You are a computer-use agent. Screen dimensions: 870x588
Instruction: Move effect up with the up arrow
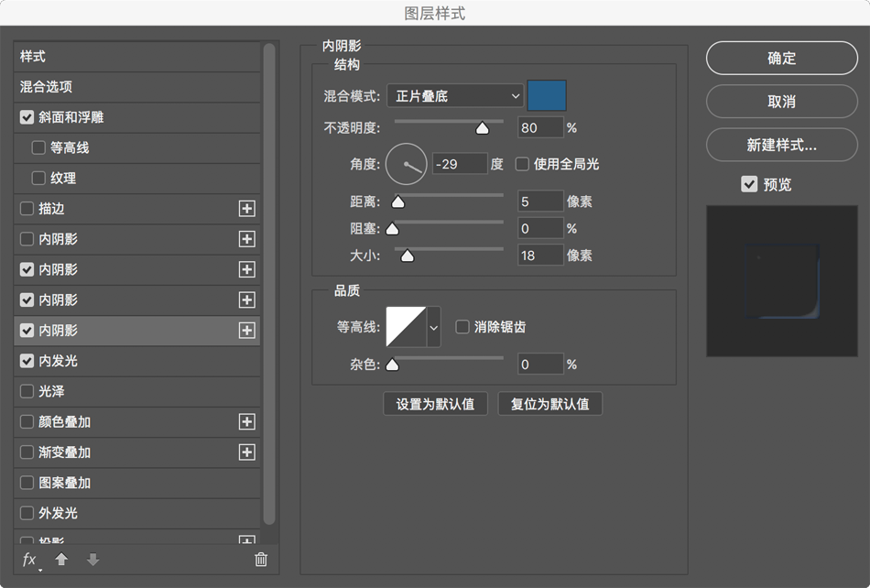tap(61, 560)
